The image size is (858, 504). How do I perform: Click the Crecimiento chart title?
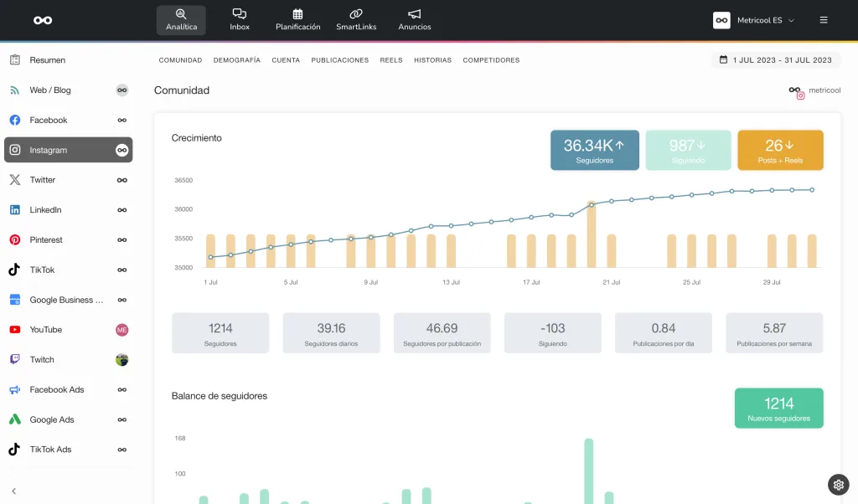(x=196, y=138)
